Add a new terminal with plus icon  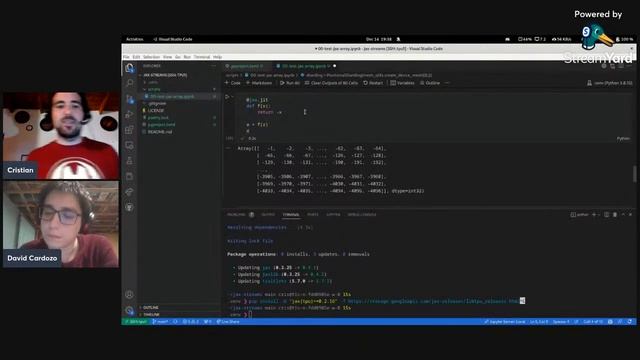pos(594,214)
